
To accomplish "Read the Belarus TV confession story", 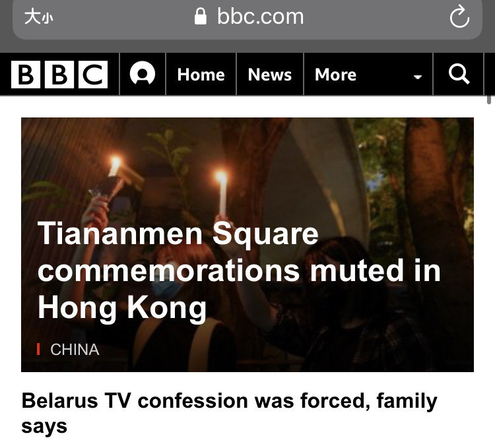I will coord(229,412).
